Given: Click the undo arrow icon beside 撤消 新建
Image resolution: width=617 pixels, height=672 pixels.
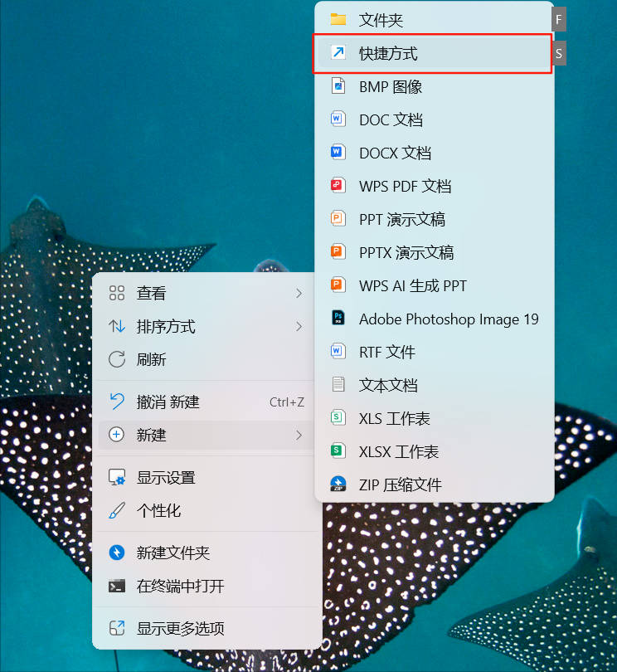Looking at the screenshot, I should coord(117,402).
